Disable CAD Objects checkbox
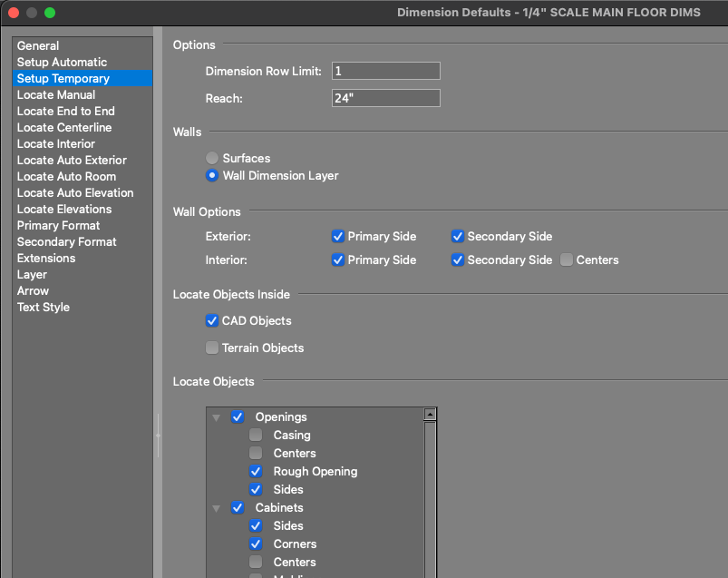This screenshot has width=728, height=578. point(212,321)
